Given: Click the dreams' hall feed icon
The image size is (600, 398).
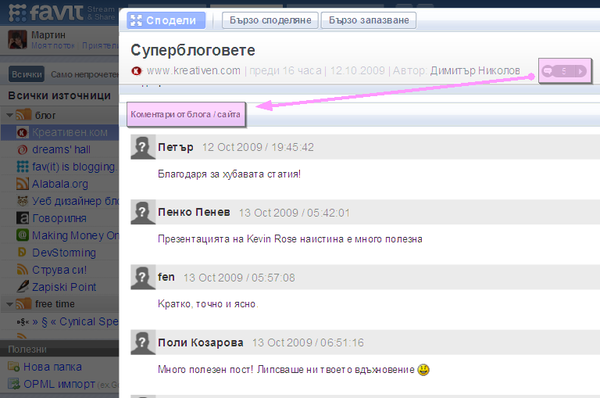Looking at the screenshot, I should click(22, 150).
